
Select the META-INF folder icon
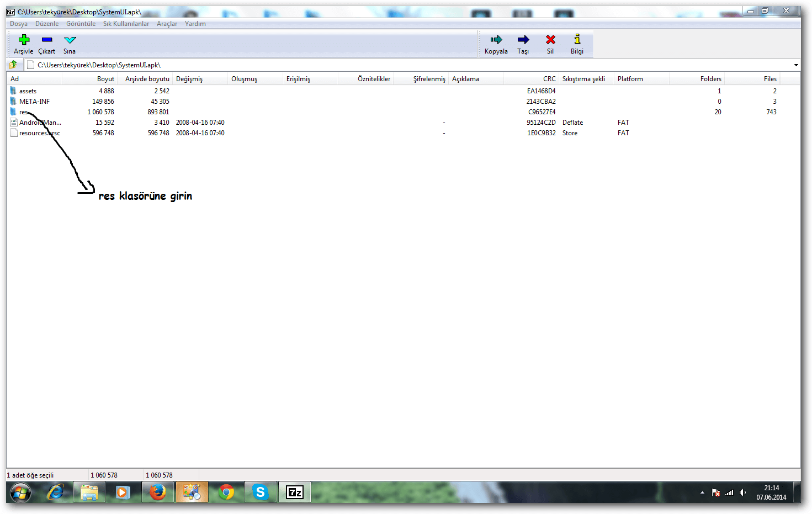click(x=13, y=102)
